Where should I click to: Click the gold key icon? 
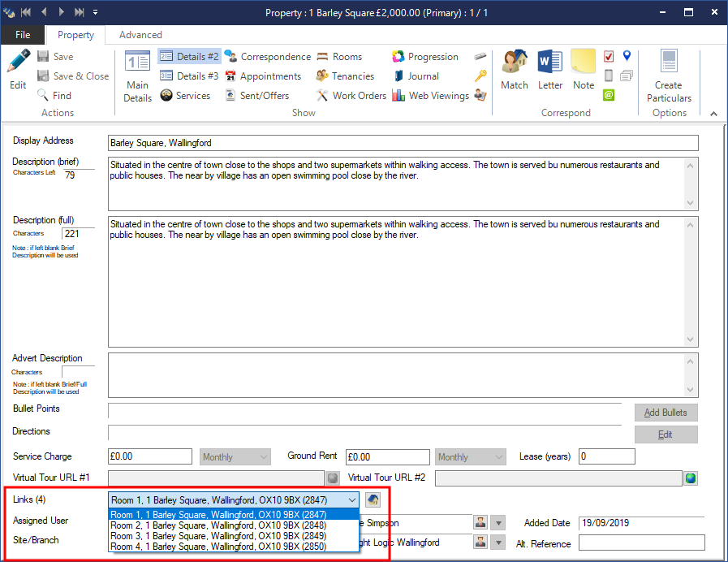point(480,76)
